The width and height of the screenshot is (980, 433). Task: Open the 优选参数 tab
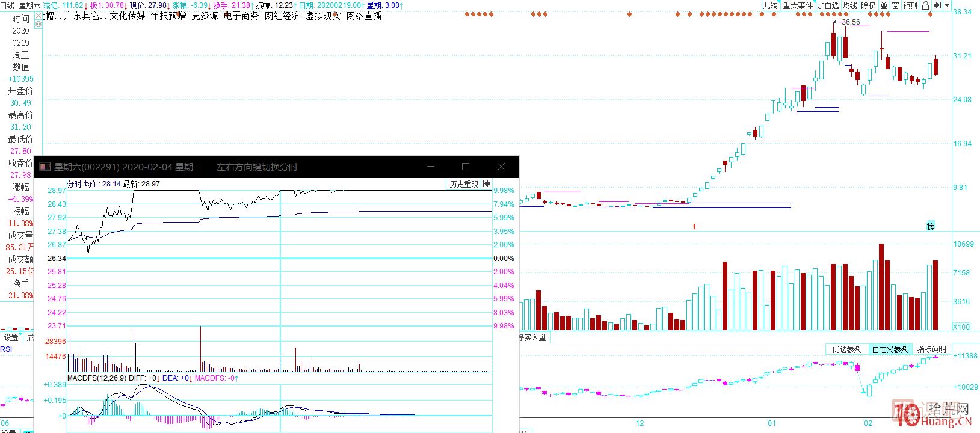[846, 349]
